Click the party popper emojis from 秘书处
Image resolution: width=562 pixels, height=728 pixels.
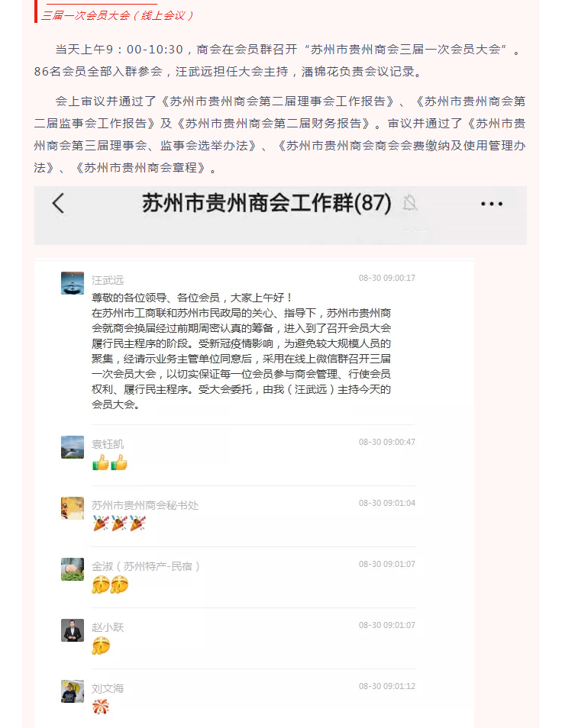(x=119, y=523)
